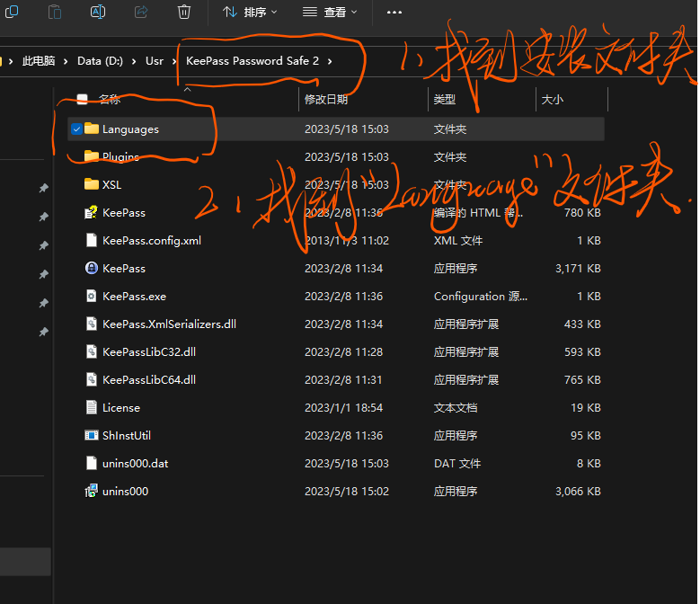Viewport: 700px width, 604px height.
Task: Select the unins000.dat file icon
Action: tap(92, 463)
